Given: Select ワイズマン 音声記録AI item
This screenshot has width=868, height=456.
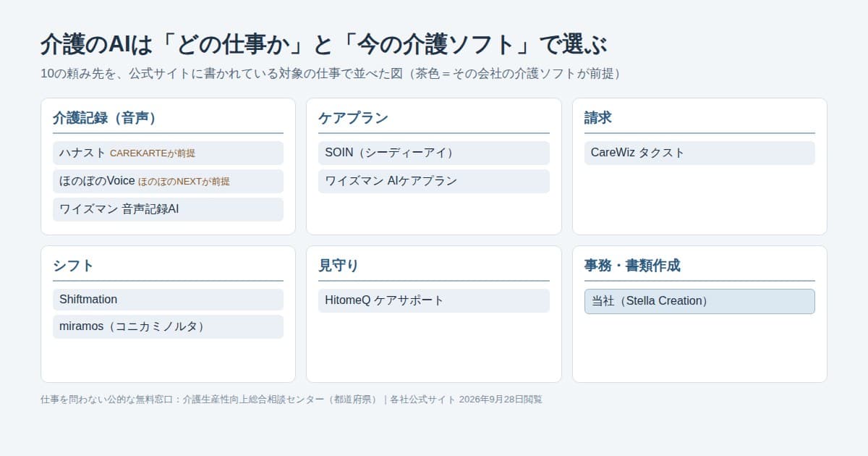Looking at the screenshot, I should click(x=168, y=209).
